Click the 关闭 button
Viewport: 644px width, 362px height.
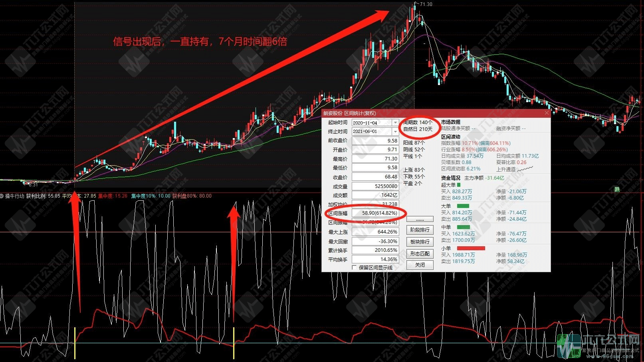(420, 265)
